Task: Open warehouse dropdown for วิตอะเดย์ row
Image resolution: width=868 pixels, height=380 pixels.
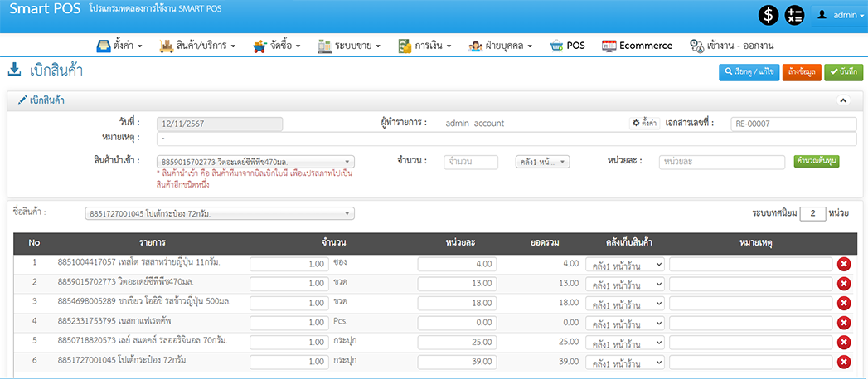Action: [x=624, y=284]
